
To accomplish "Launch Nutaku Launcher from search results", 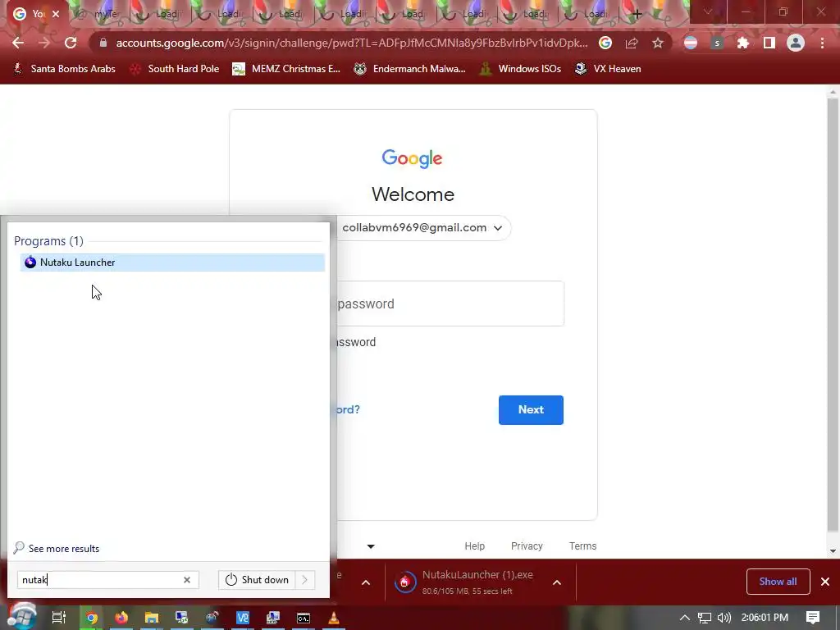I will tap(172, 262).
